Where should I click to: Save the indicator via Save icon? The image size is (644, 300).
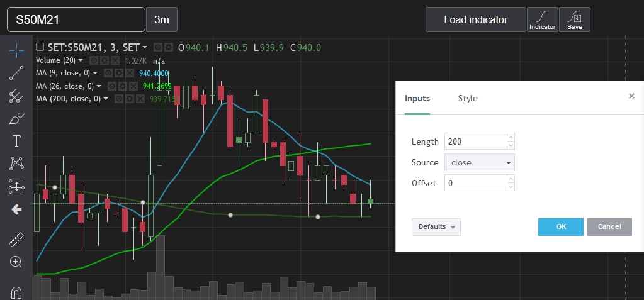click(575, 19)
